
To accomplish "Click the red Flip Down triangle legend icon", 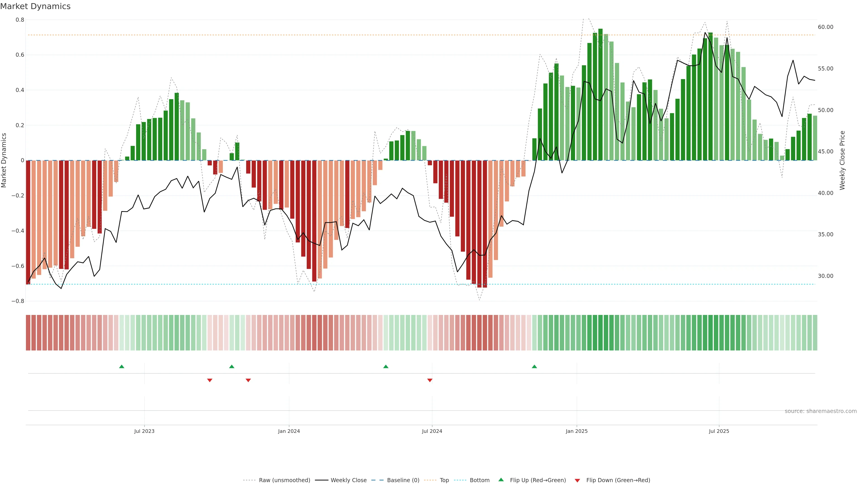I will 577,480.
